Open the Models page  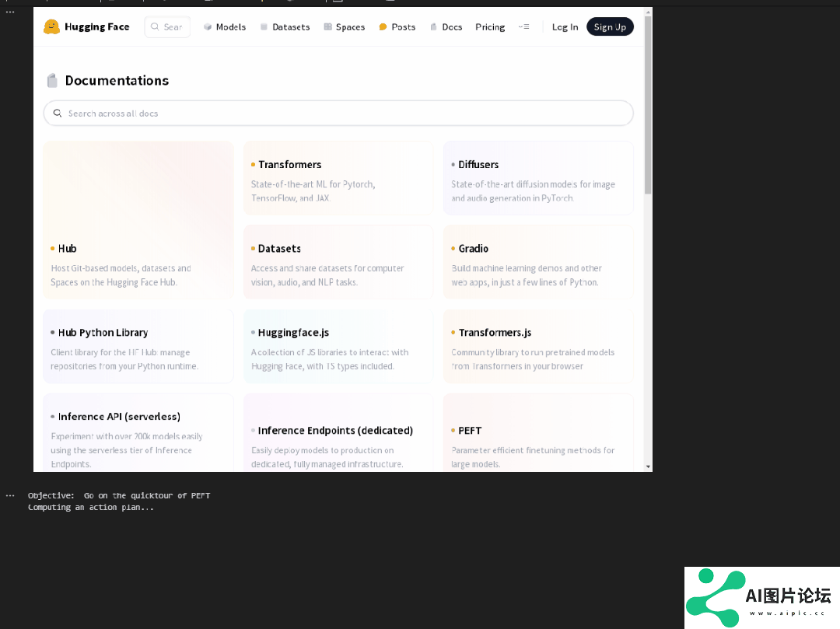point(225,26)
